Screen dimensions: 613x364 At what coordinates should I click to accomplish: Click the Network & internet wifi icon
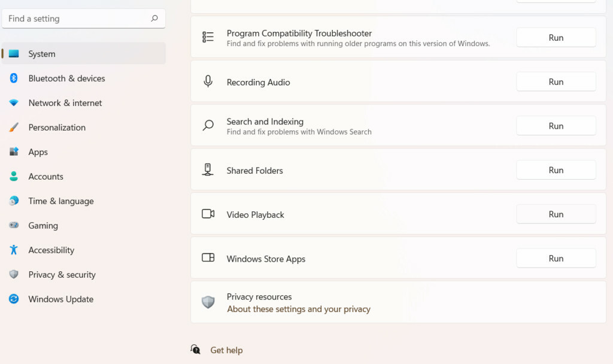pos(14,103)
